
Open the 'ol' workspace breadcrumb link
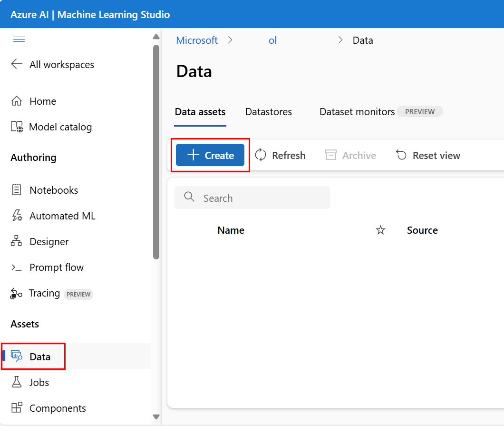272,40
